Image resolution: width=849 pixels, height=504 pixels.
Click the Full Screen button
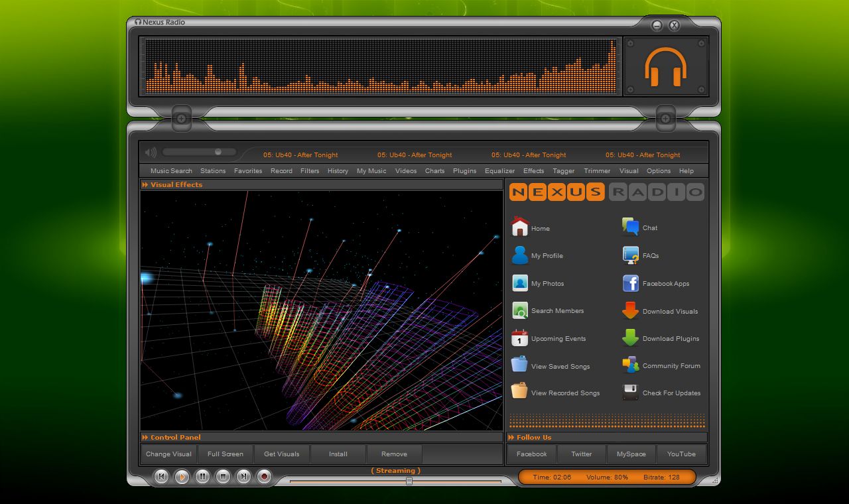tap(226, 454)
